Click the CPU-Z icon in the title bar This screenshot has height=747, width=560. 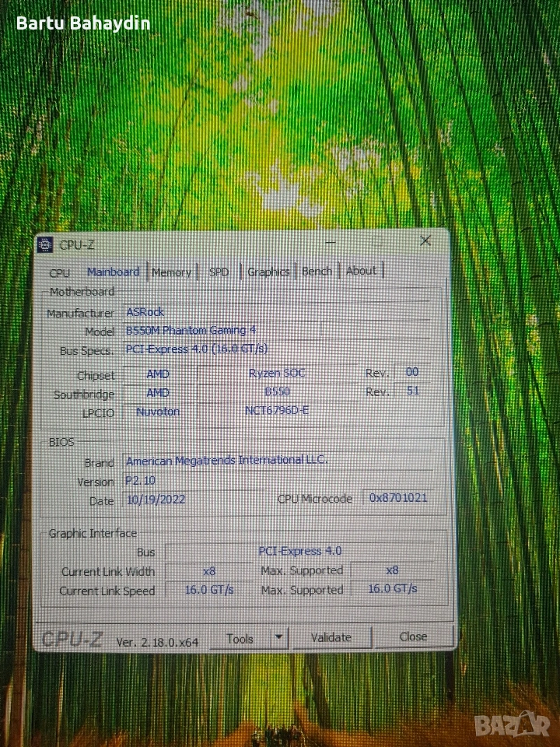click(46, 245)
